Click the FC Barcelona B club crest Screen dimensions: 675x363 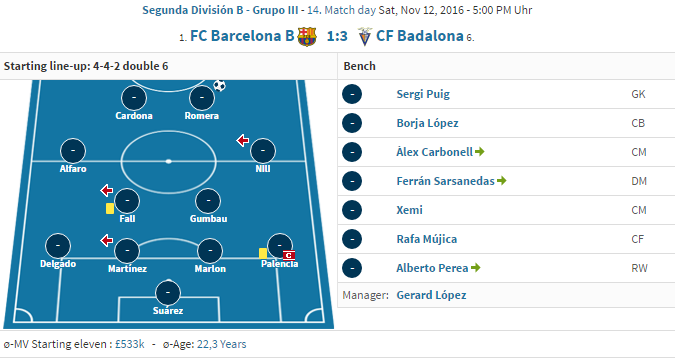pos(307,37)
